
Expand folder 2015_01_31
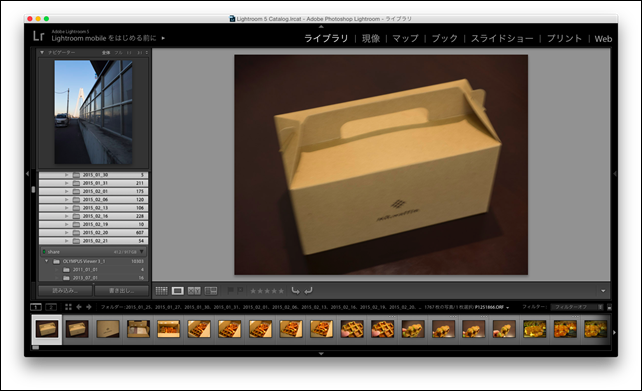[x=66, y=183]
